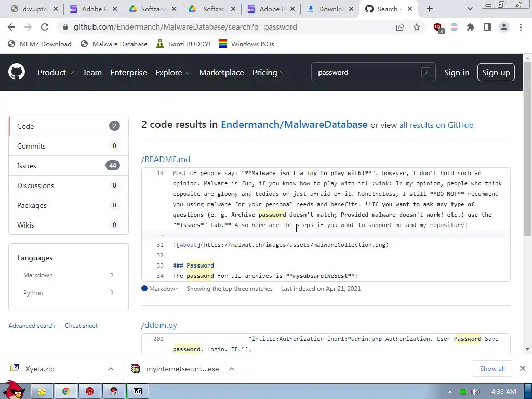The height and width of the screenshot is (399, 532).
Task: Close the dw.upto tab
Action: 56,9
